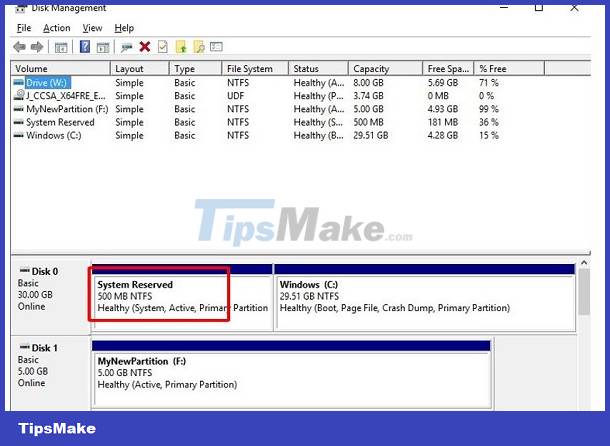Click the 99 % free cell
610x446 pixels.
pyautogui.click(x=489, y=109)
